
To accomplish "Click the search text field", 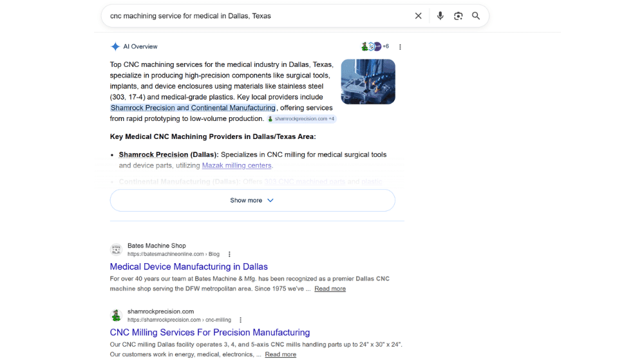I will pyautogui.click(x=259, y=16).
